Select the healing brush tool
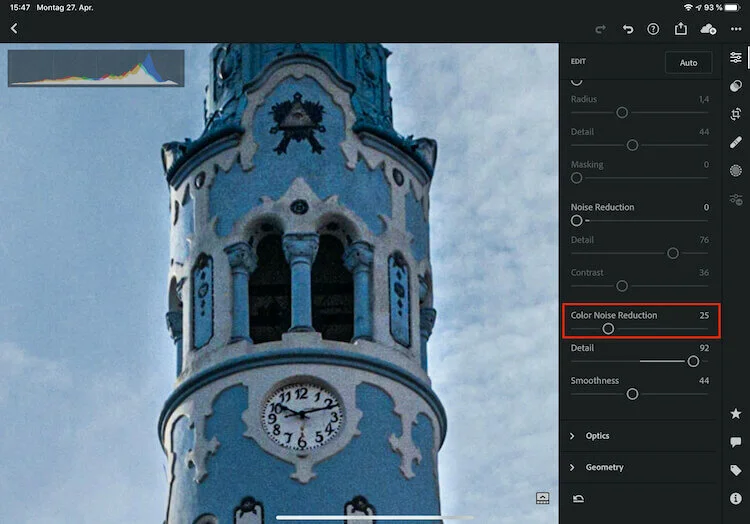The image size is (750, 524). tap(736, 142)
